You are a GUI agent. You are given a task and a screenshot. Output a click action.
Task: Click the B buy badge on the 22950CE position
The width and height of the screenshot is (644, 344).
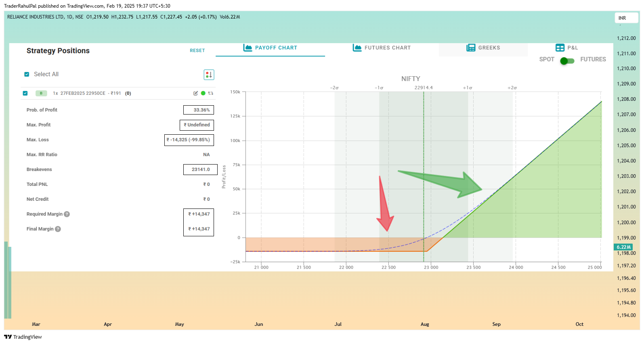[41, 93]
